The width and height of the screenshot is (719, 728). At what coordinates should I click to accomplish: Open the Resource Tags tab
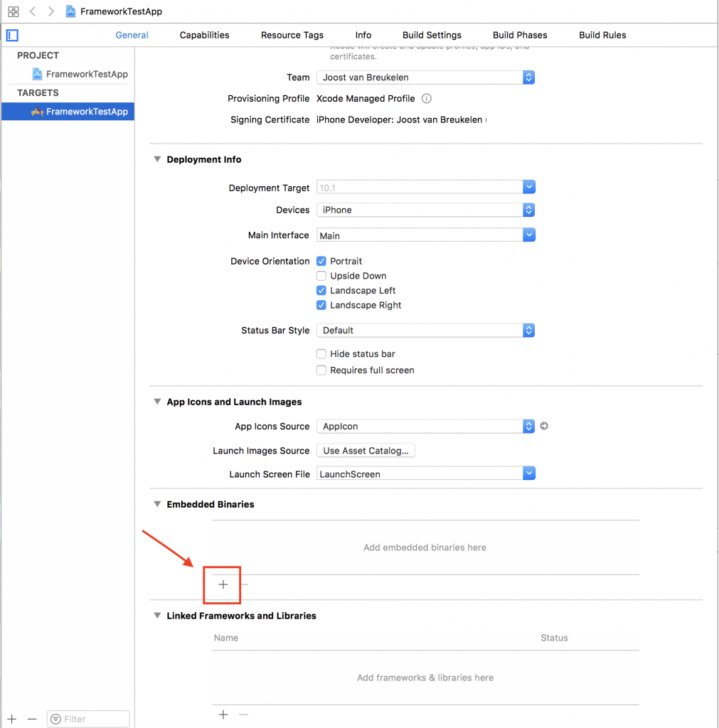(x=292, y=36)
